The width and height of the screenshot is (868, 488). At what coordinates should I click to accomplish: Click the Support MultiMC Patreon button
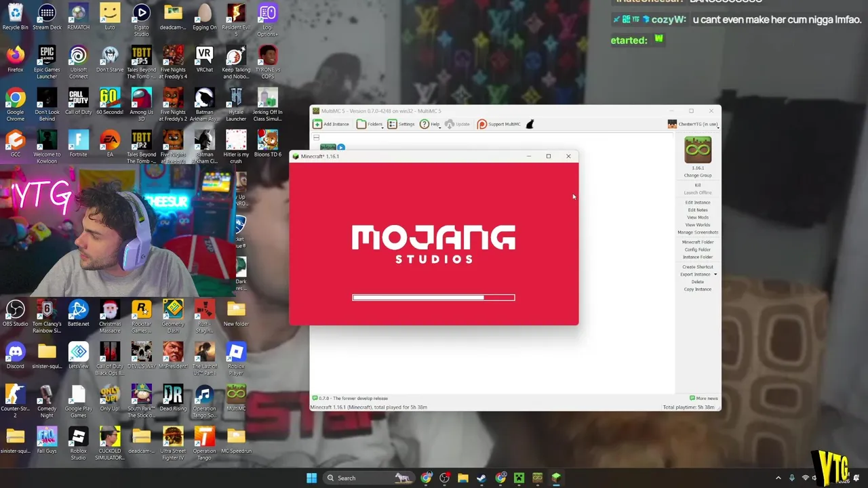click(x=498, y=124)
